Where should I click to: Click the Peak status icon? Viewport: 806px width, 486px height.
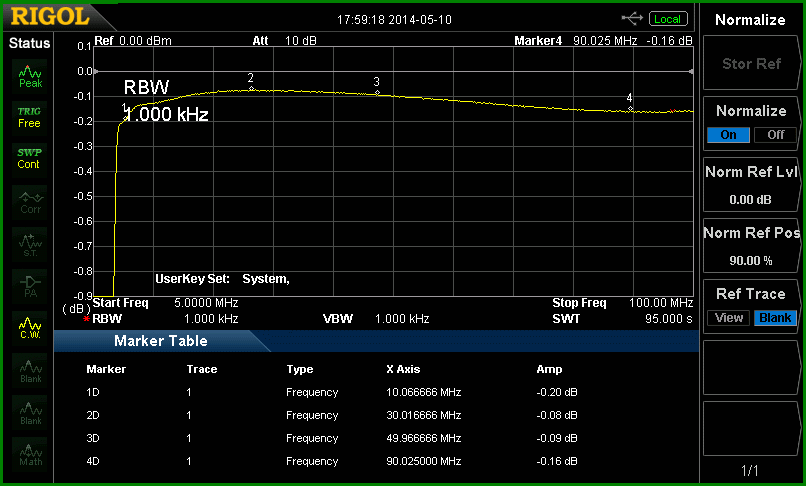coord(30,76)
